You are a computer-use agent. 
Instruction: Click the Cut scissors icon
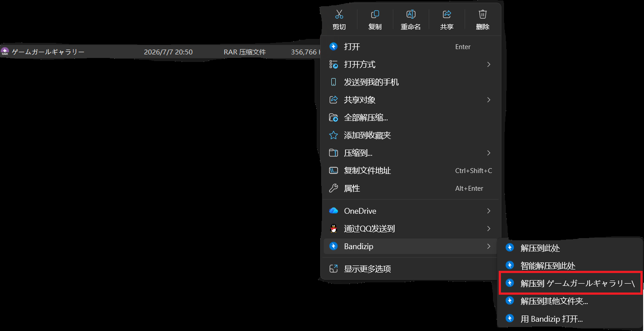pos(339,14)
